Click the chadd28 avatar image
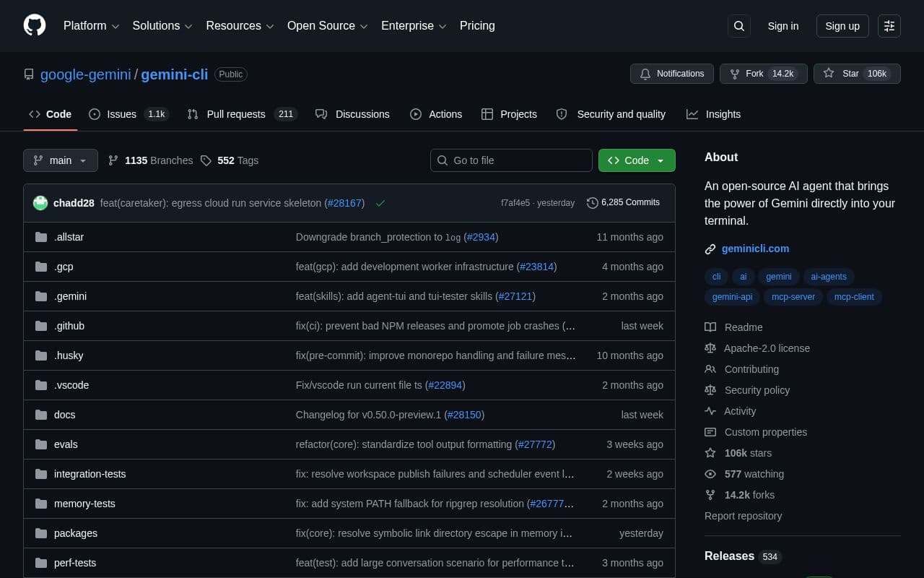Viewport: 924px width, 578px height. click(40, 203)
